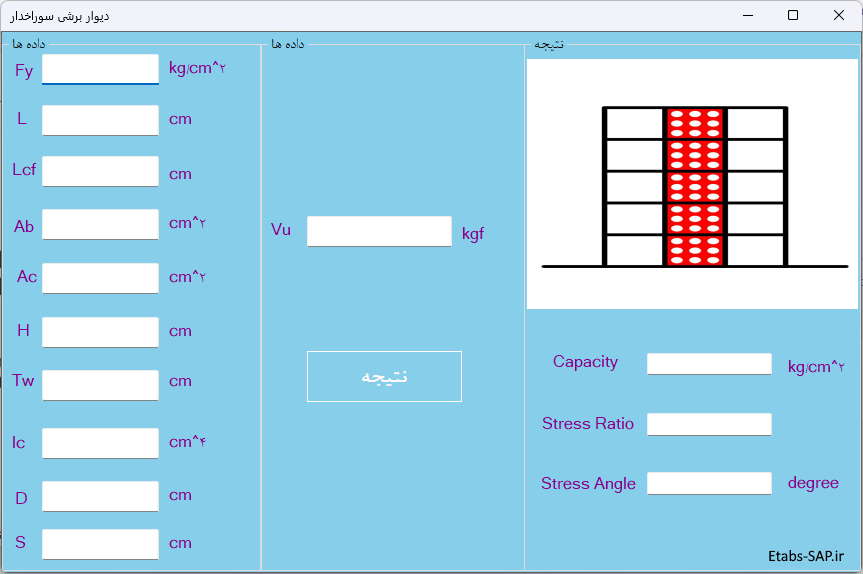Select the Lcf text field

pos(100,171)
